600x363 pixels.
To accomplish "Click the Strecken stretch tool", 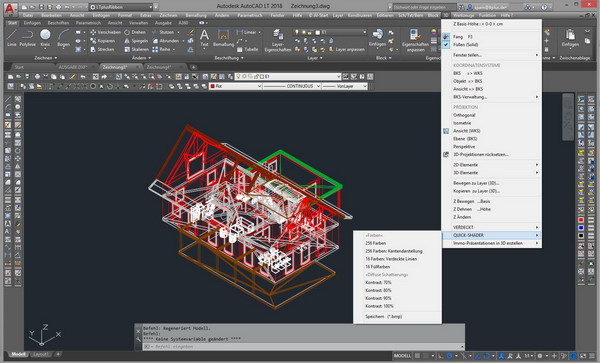I will point(102,49).
